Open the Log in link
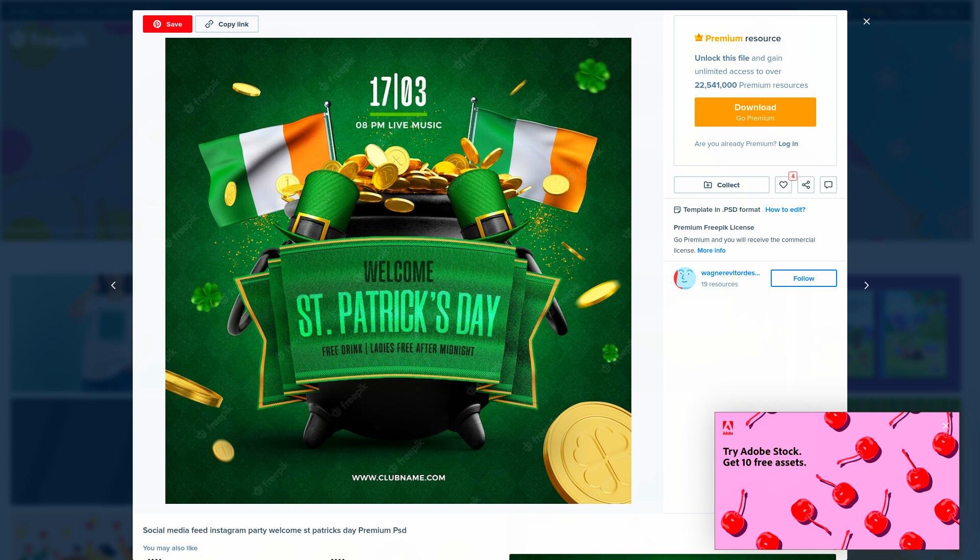 tap(788, 144)
